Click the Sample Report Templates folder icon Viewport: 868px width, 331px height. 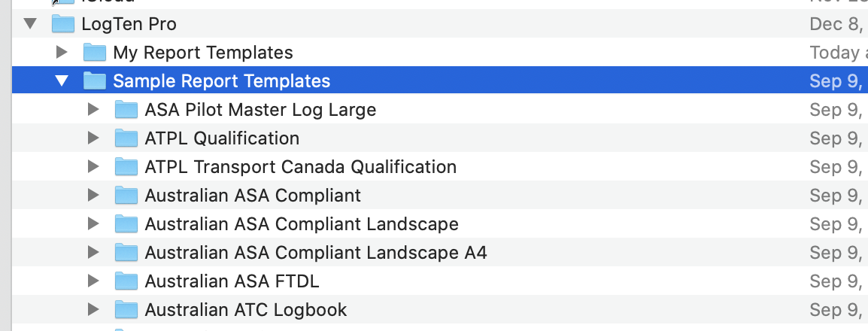tap(95, 81)
